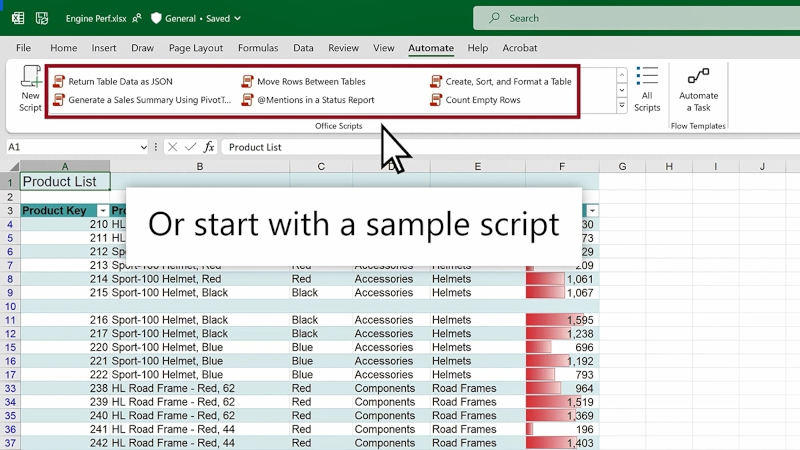This screenshot has height=450, width=800.
Task: Select Move Rows Between Tables script
Action: pyautogui.click(x=304, y=82)
